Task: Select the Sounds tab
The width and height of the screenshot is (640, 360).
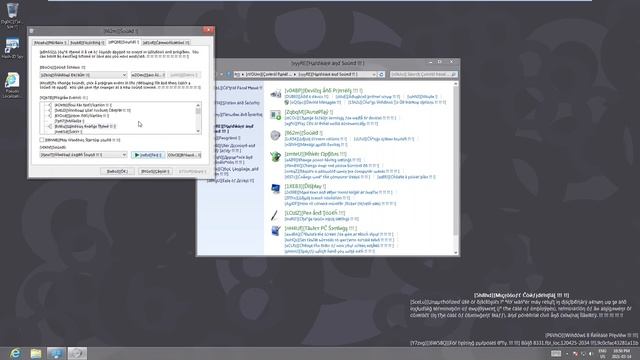Action: [x=123, y=42]
